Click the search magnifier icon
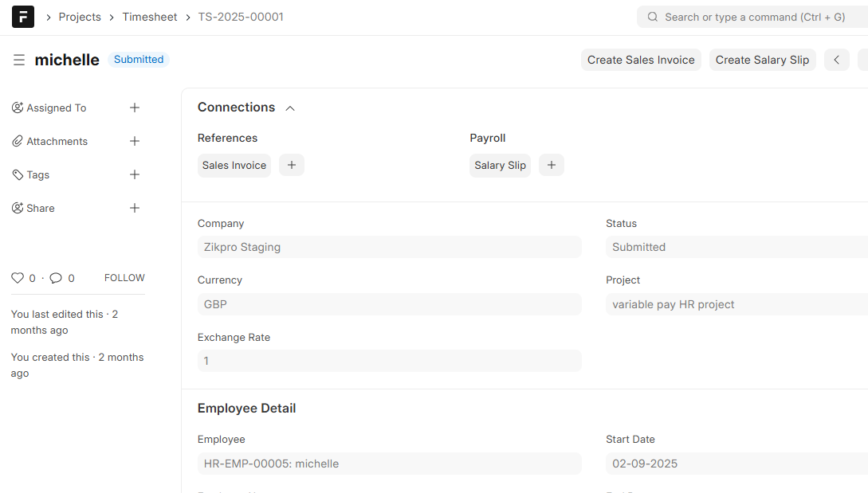Viewport: 868px width, 493px height. coord(653,18)
